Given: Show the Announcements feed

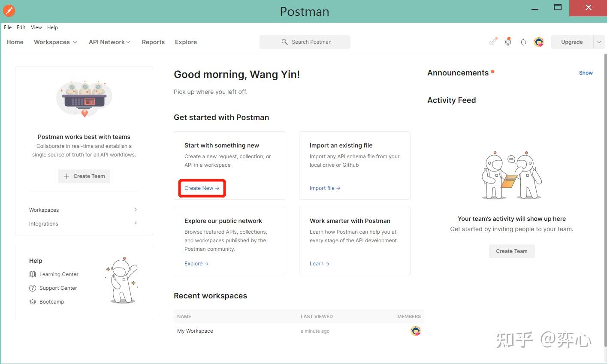Looking at the screenshot, I should click(x=586, y=72).
